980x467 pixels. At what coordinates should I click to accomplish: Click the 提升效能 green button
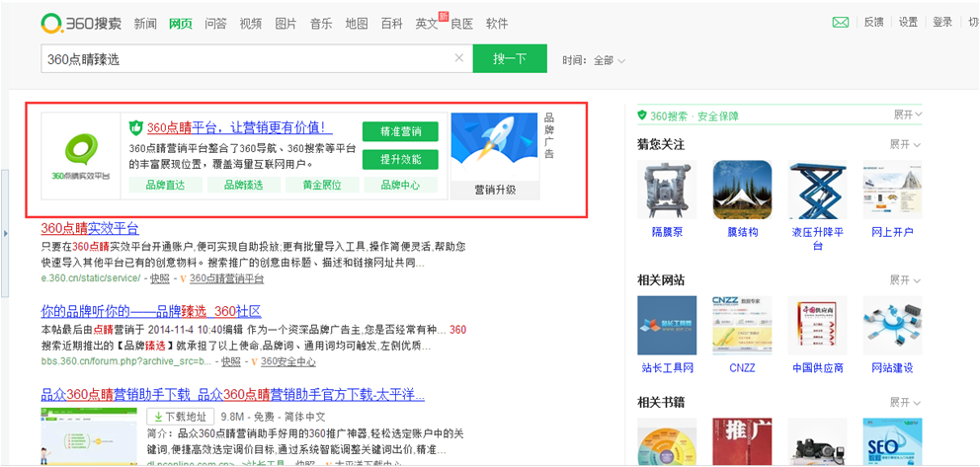point(401,159)
